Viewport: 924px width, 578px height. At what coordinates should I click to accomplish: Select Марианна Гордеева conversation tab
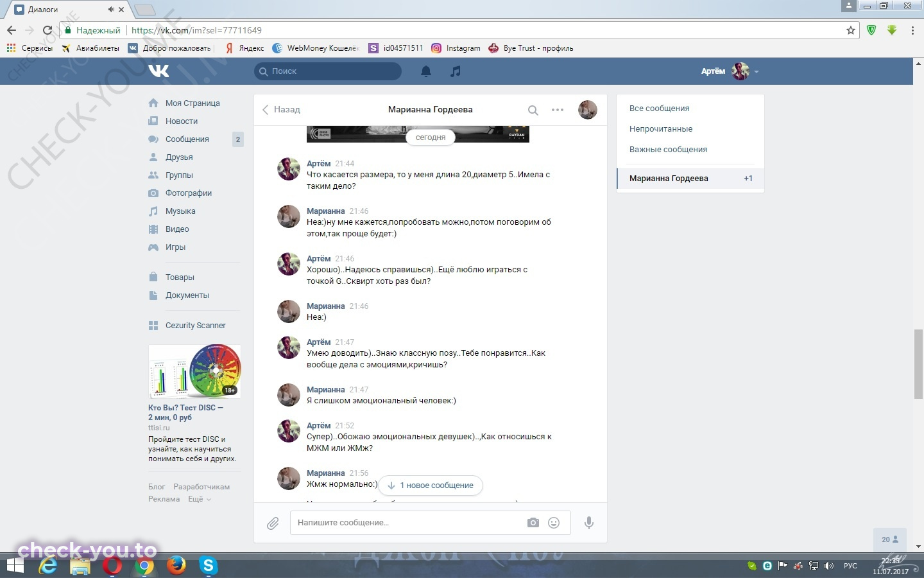[x=690, y=179]
